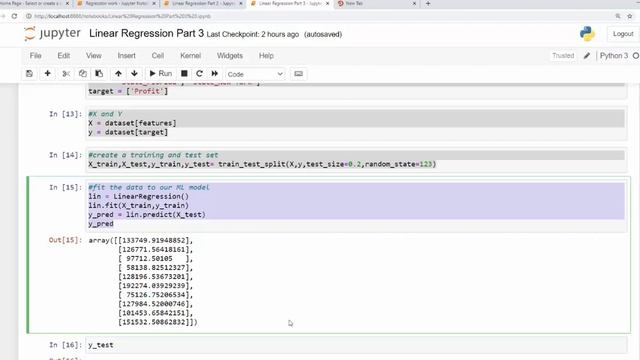Open the cell type Code dropdown
The width and height of the screenshot is (640, 360).
255,74
